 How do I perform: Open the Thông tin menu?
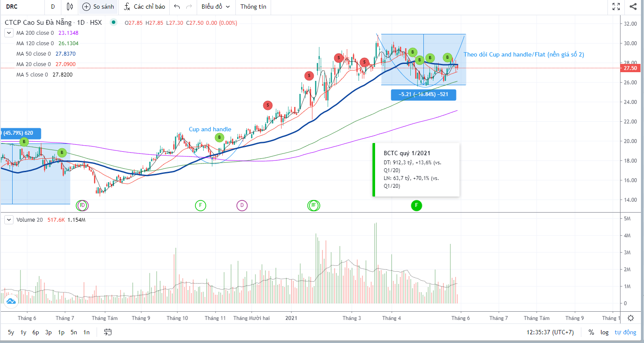tap(253, 7)
